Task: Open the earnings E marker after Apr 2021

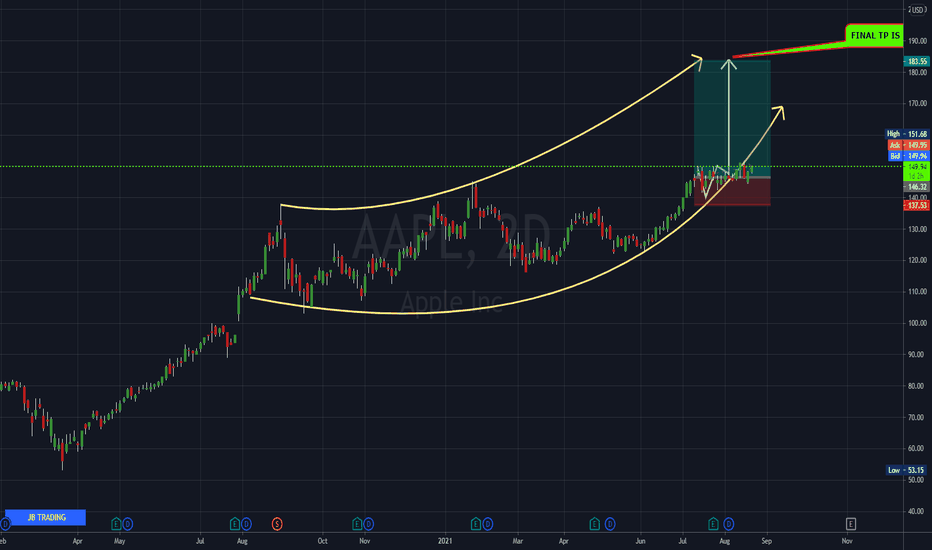Action: (594, 524)
